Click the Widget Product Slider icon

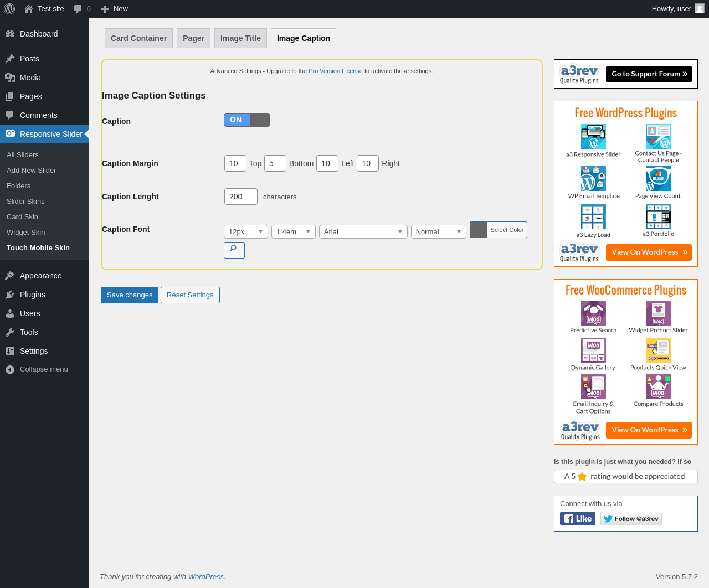point(658,313)
